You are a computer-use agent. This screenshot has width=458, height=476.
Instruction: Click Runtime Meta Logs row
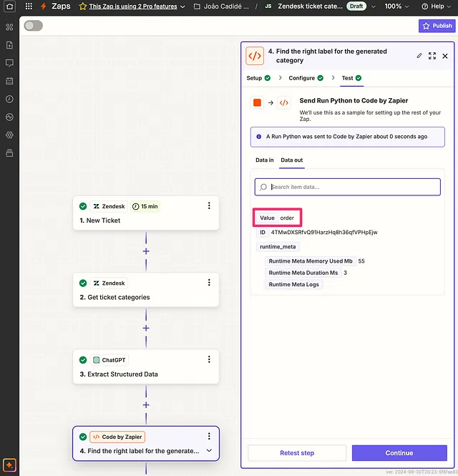293,284
